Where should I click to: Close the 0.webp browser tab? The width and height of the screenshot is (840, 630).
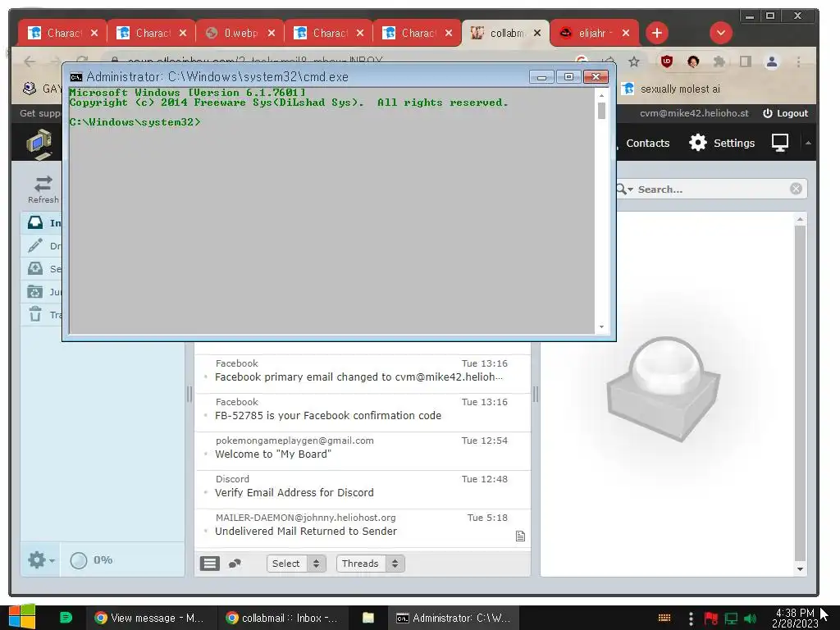(x=272, y=33)
